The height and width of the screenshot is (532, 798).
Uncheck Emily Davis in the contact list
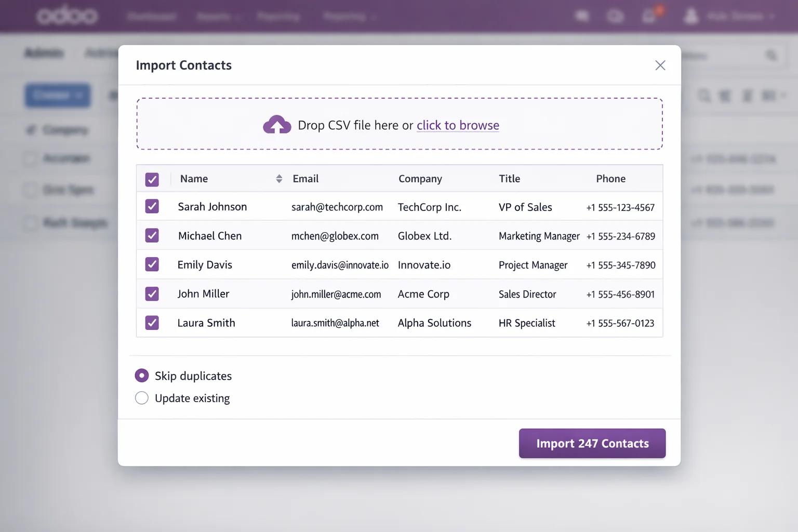[x=152, y=264]
